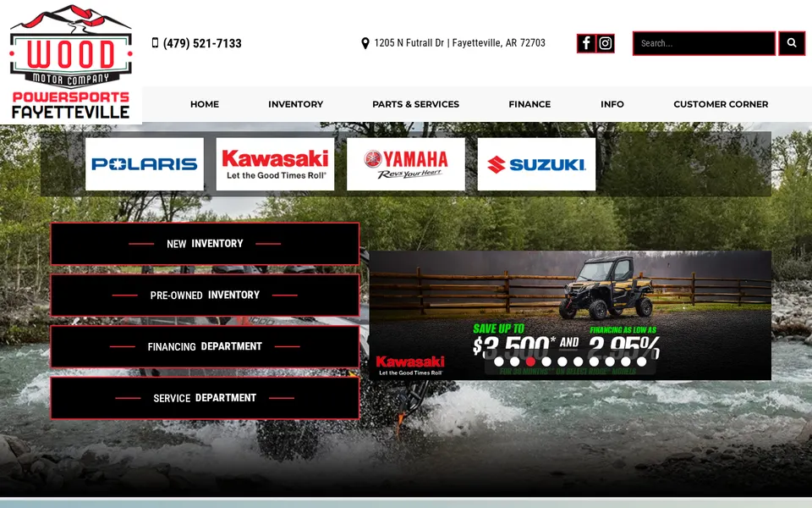Select the first carousel slide dot
812x508 pixels.
coord(499,362)
